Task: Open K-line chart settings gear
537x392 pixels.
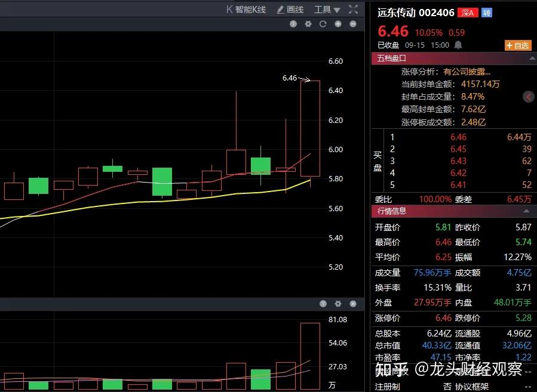Action: coord(308,24)
